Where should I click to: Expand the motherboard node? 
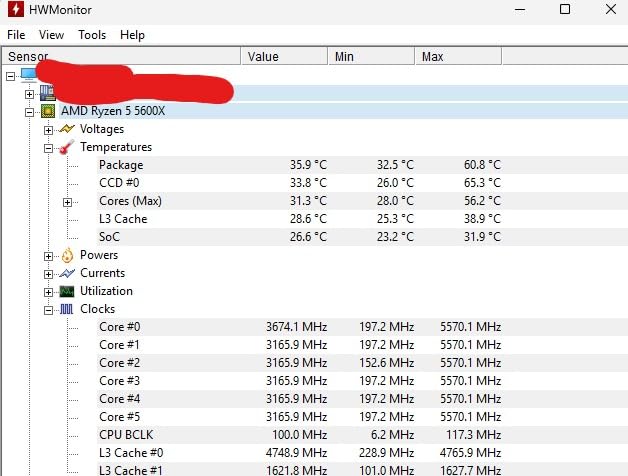(29, 94)
